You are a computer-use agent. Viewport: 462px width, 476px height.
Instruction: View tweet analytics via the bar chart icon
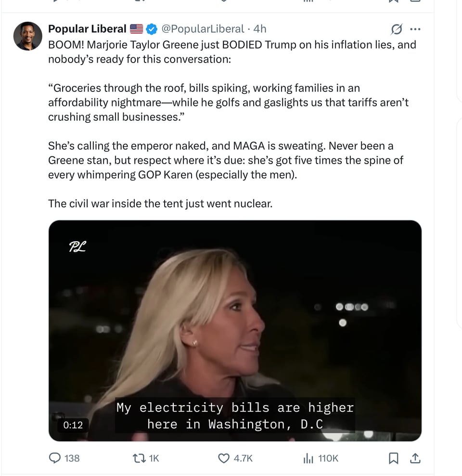coord(308,458)
